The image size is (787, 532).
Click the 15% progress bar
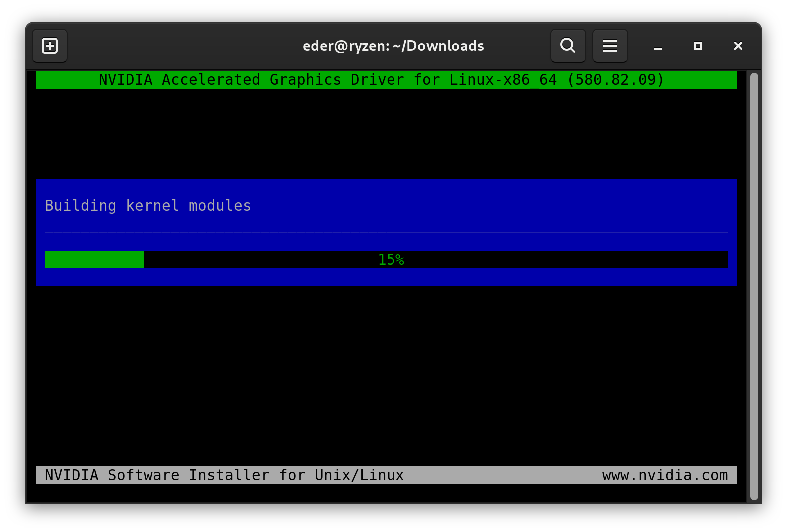386,260
